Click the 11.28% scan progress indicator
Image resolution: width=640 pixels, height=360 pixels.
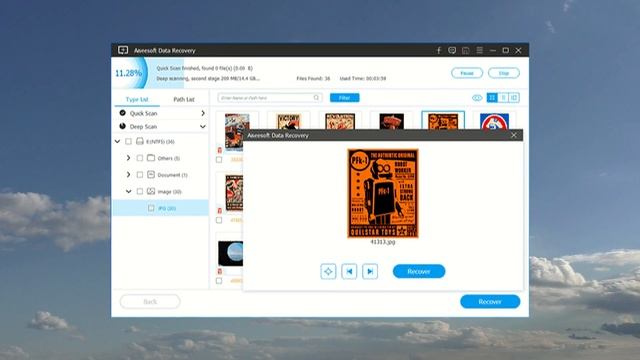[128, 73]
